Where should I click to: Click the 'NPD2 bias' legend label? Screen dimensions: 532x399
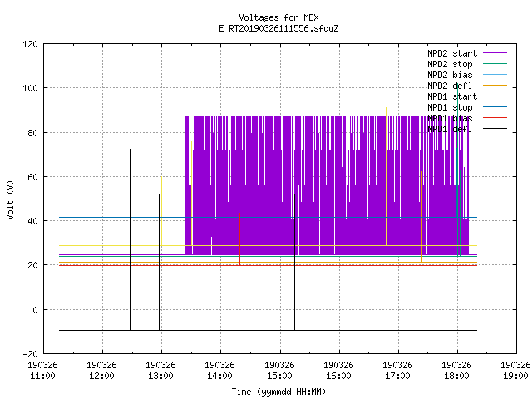coord(450,75)
